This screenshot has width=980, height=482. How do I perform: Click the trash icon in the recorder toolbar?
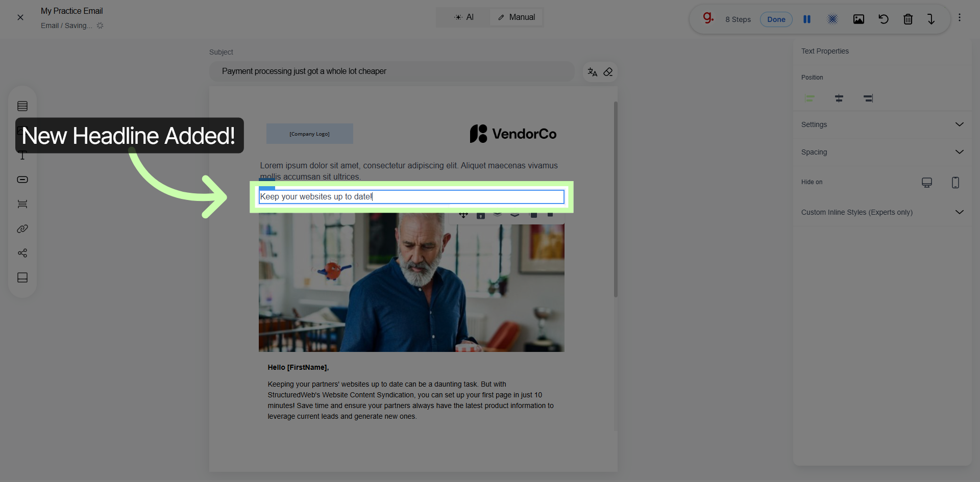point(908,19)
